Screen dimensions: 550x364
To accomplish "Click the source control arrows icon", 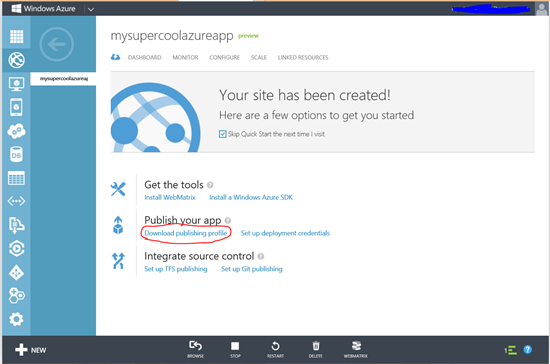I will (118, 261).
